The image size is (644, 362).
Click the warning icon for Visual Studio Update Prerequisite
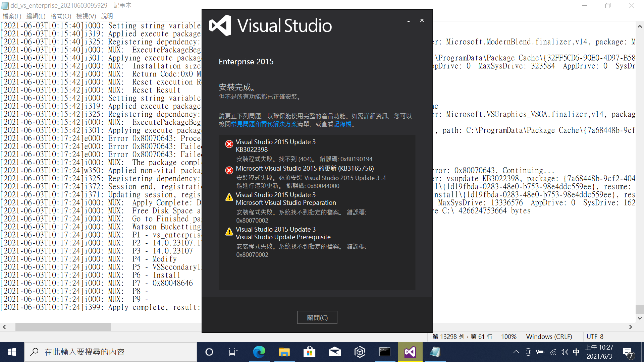point(229,232)
